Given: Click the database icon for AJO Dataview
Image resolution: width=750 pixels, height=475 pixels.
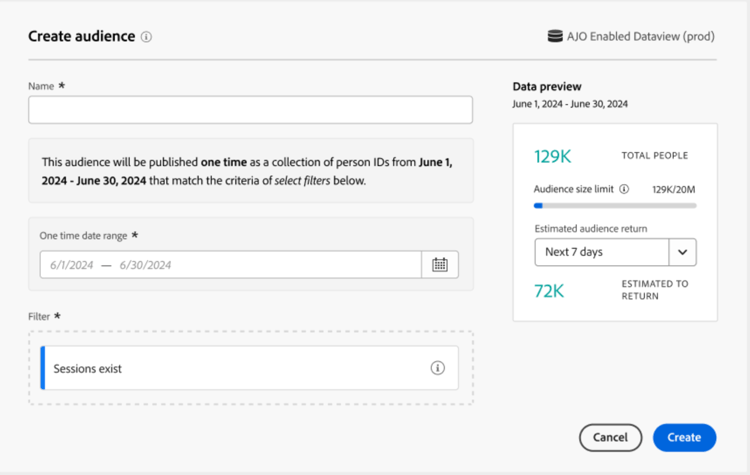Looking at the screenshot, I should [x=555, y=36].
